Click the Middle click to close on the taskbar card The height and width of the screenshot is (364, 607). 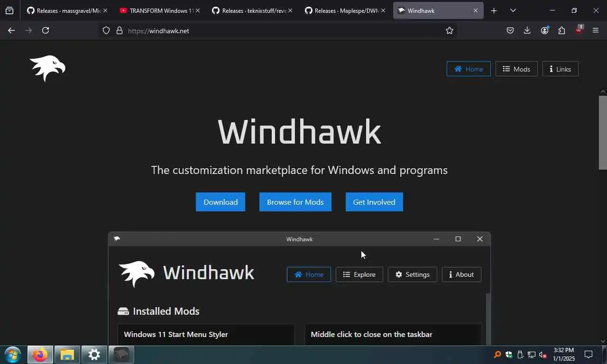click(393, 334)
